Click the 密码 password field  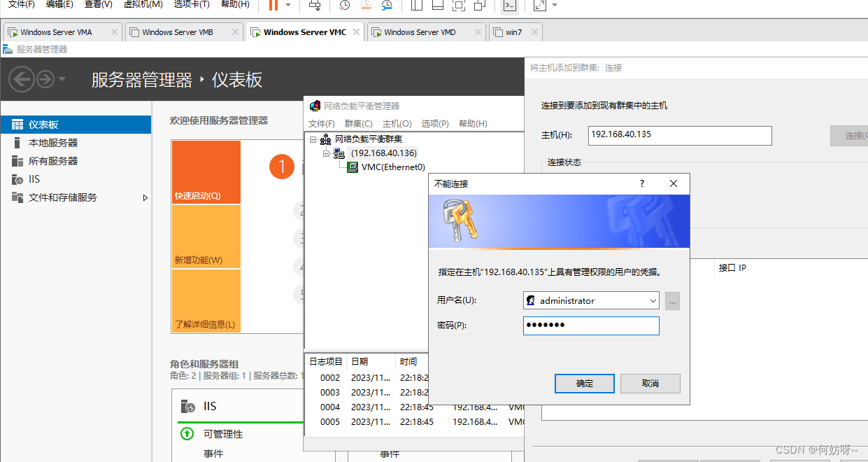click(590, 325)
